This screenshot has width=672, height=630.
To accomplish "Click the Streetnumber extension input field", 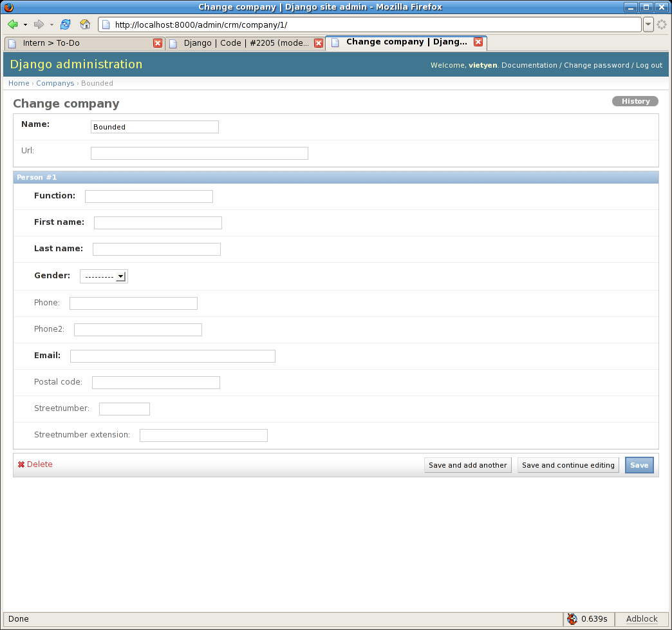I will pyautogui.click(x=203, y=435).
